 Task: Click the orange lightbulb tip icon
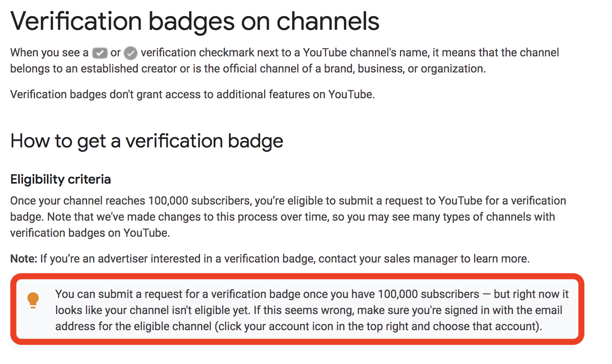(x=33, y=300)
